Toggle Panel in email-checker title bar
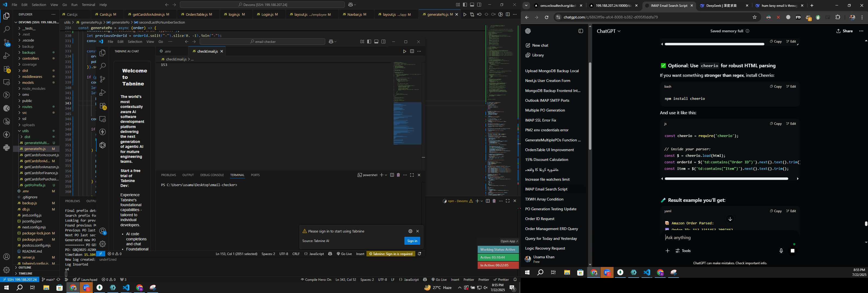Screen dimensions: 868x293 tap(376, 42)
